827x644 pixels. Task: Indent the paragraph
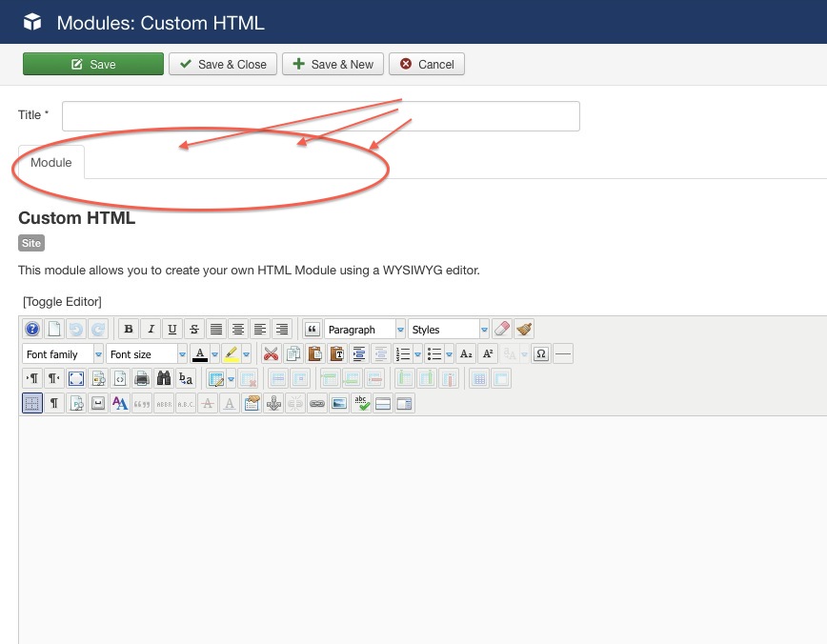tap(359, 353)
